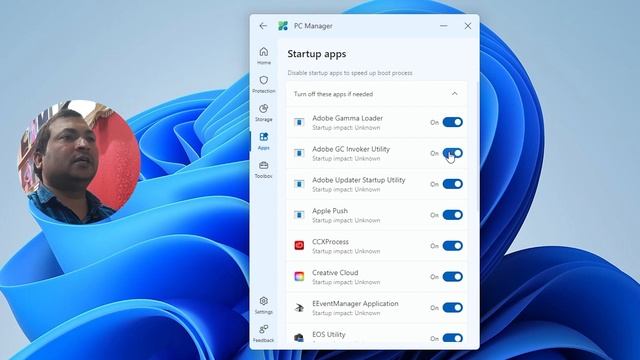
Task: Turn off Adobe Gamma Loader startup
Action: (453, 122)
